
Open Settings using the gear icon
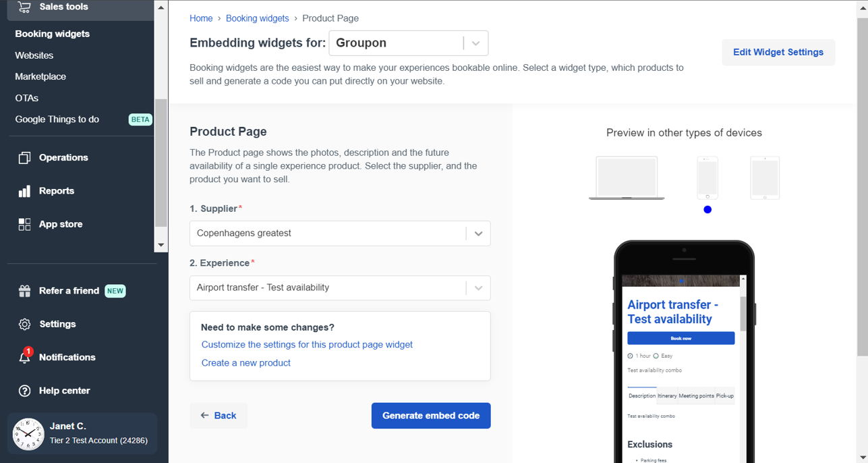click(x=24, y=323)
